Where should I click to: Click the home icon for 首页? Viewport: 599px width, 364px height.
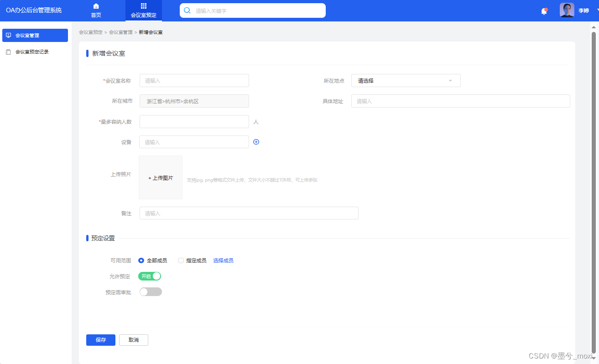click(x=96, y=6)
